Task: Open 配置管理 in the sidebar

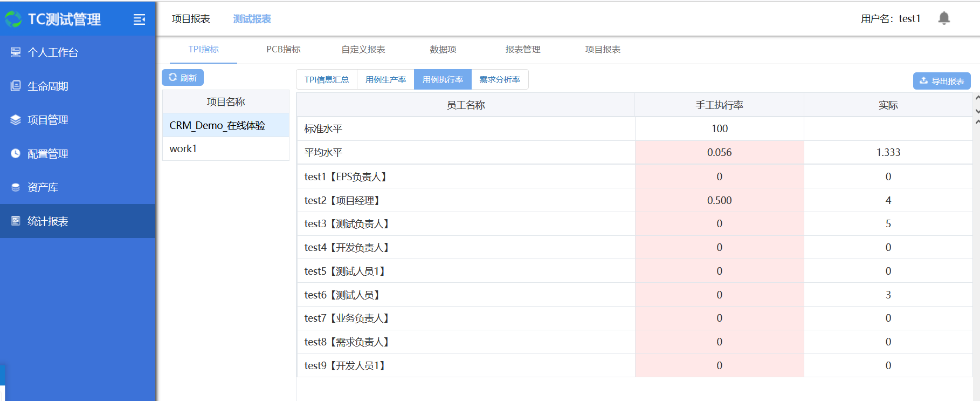Action: [47, 154]
